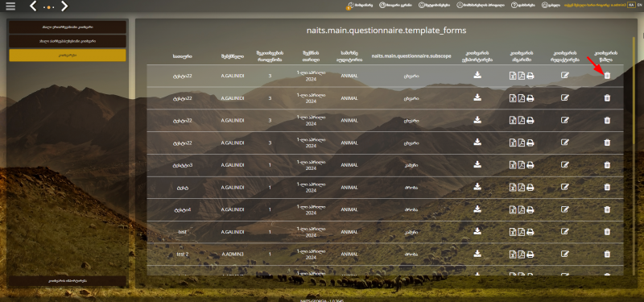Click the three-dots indicator between arrows

pos(49,7)
